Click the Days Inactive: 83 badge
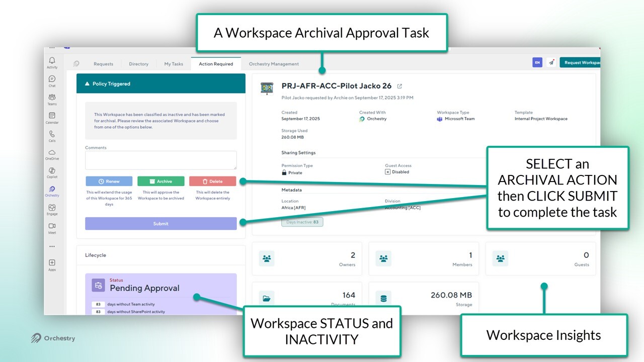The width and height of the screenshot is (644, 362). [302, 222]
